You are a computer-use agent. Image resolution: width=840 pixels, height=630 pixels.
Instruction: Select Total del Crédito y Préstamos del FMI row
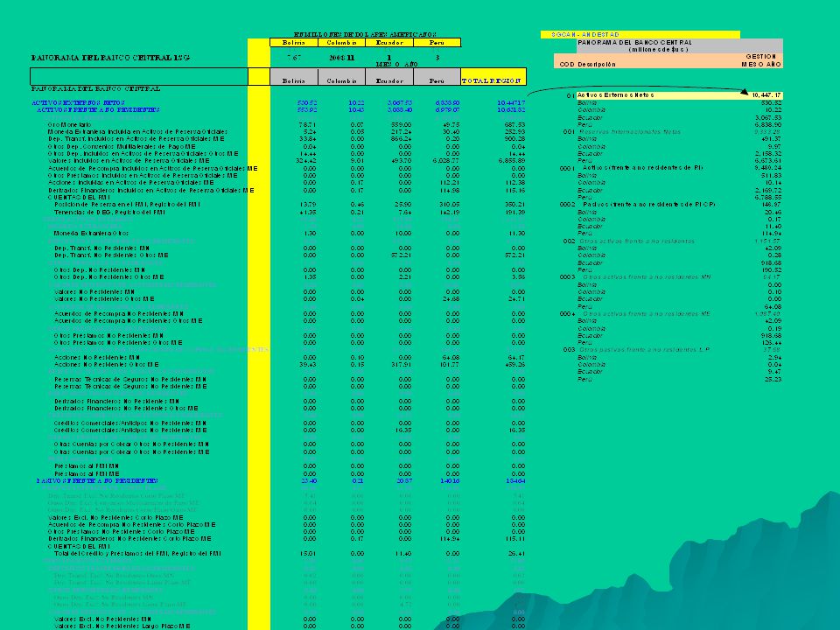pyautogui.click(x=137, y=553)
